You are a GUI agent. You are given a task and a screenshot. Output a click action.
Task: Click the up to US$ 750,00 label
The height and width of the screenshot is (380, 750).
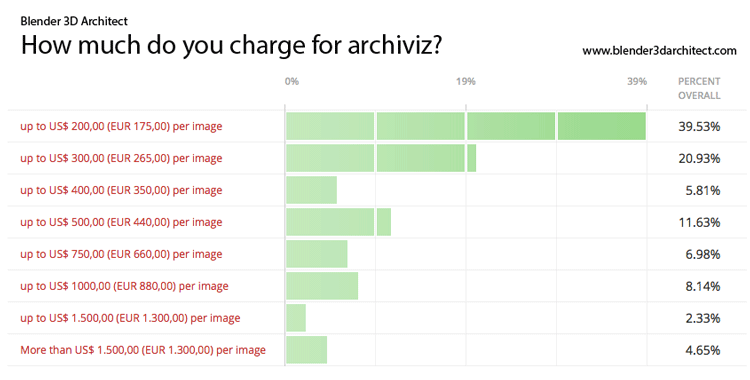pyautogui.click(x=121, y=254)
